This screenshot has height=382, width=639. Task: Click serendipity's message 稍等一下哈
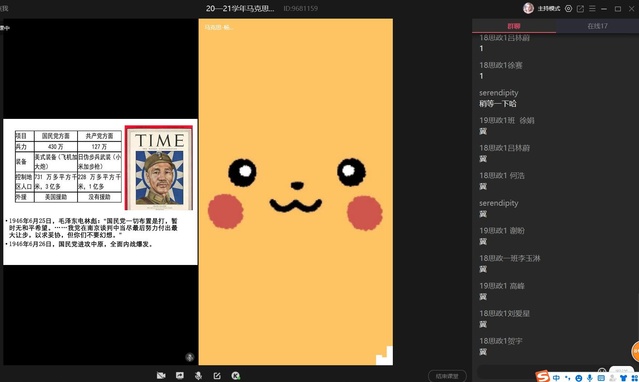(x=498, y=104)
